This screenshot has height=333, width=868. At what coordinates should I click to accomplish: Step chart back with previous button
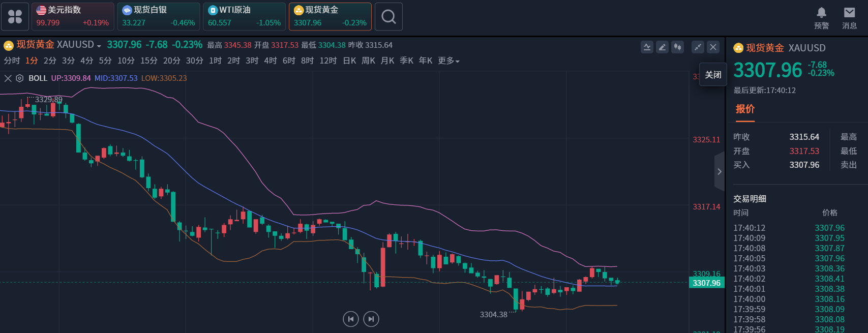point(350,319)
